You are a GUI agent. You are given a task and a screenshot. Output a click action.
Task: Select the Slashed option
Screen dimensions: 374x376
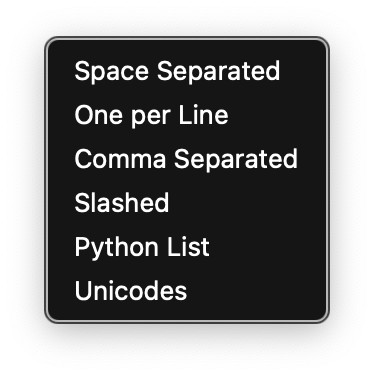coord(187,203)
